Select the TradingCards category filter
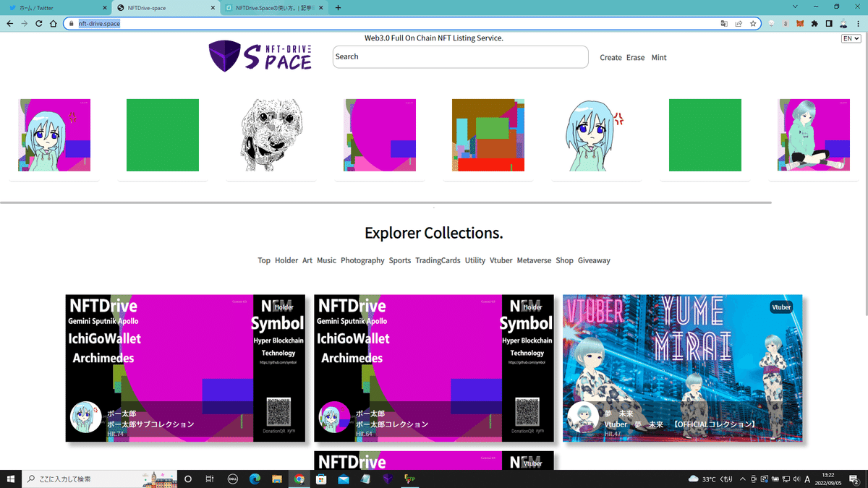This screenshot has height=488, width=868. click(x=438, y=260)
